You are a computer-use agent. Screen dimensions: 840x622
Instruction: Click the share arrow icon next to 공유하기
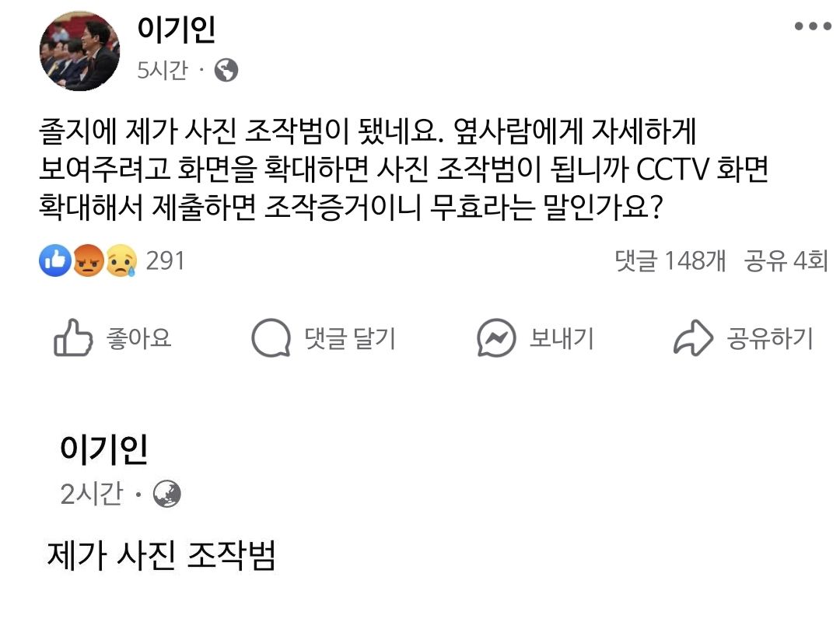tap(691, 337)
